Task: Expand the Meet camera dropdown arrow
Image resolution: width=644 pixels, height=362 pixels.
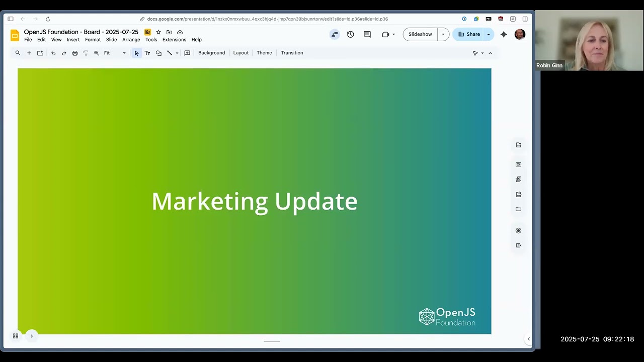Action: (x=393, y=34)
